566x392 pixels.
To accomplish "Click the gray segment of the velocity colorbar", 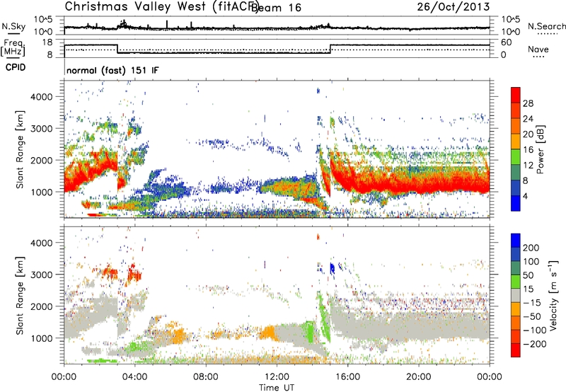I will coord(516,295).
